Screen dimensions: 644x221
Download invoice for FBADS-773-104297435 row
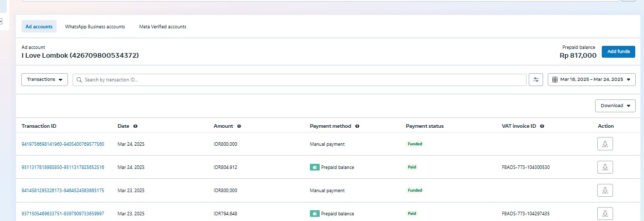coord(605,213)
